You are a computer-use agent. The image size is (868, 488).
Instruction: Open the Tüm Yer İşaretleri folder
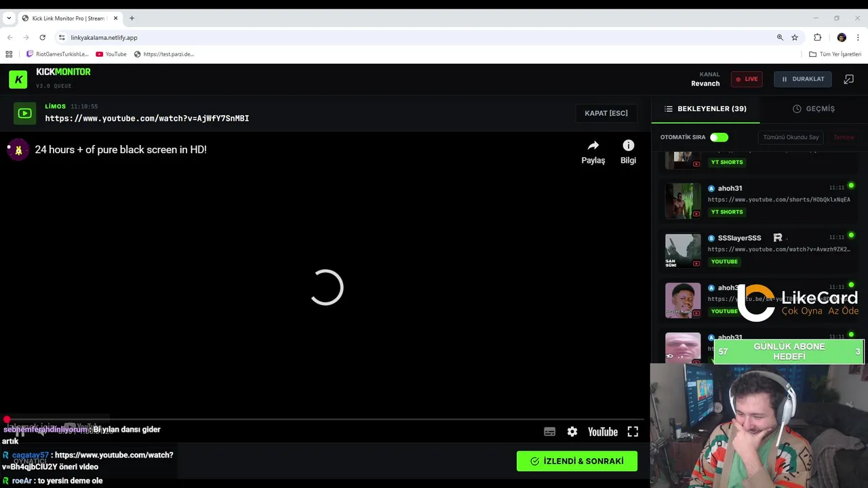[x=835, y=54]
